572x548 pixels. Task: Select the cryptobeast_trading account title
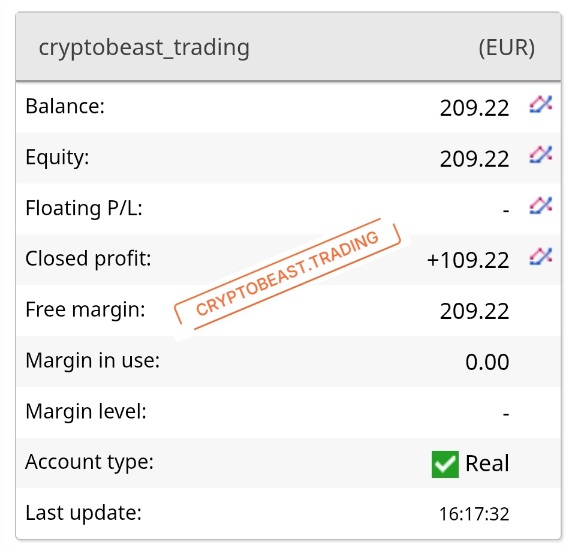coord(144,47)
